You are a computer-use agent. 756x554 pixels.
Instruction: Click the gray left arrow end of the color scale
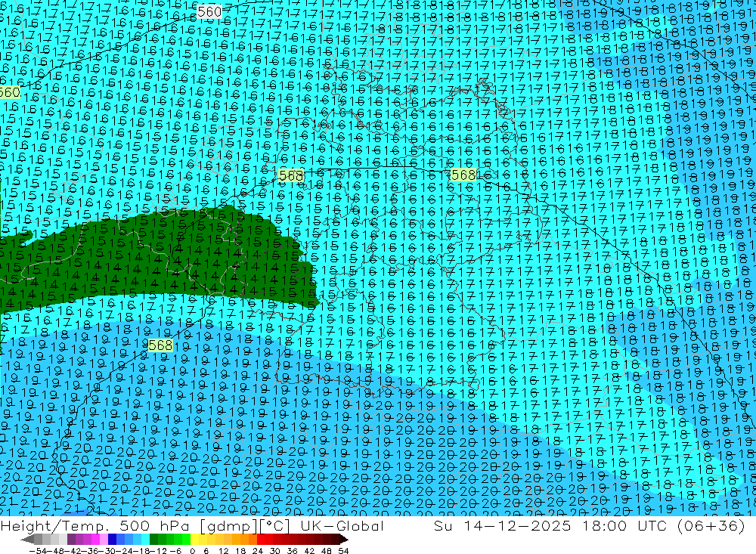pyautogui.click(x=27, y=540)
